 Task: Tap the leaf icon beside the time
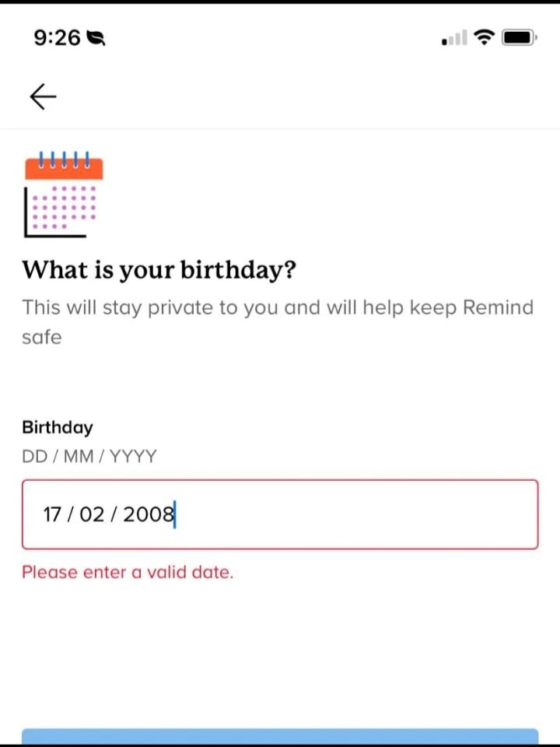97,37
